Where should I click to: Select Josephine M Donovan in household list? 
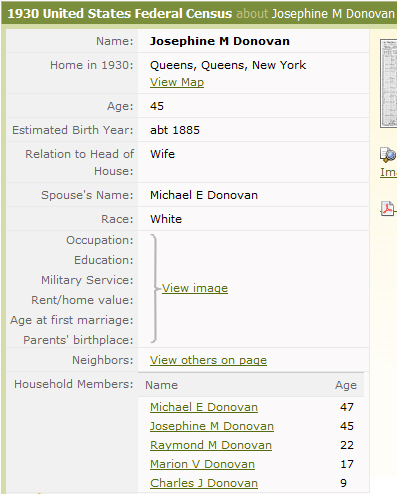(x=212, y=426)
